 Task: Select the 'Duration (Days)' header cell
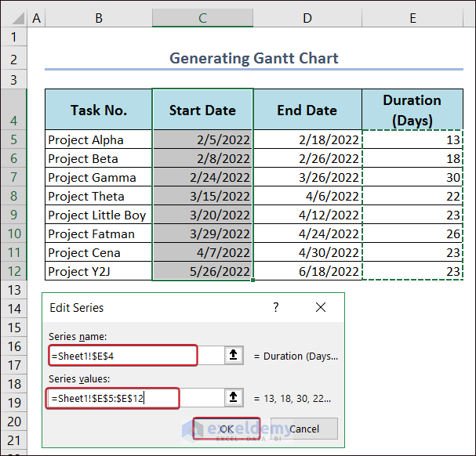412,110
